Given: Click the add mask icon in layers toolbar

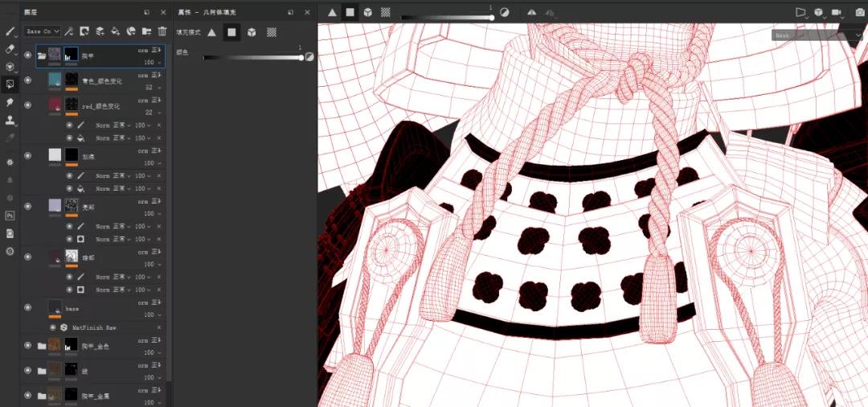Looking at the screenshot, I should click(x=84, y=31).
